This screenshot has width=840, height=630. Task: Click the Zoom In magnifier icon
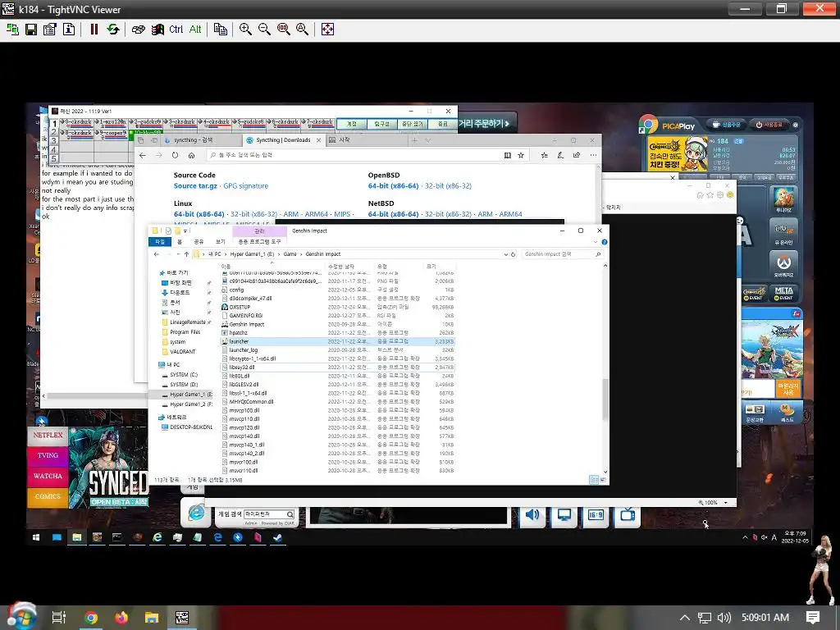pos(245,30)
